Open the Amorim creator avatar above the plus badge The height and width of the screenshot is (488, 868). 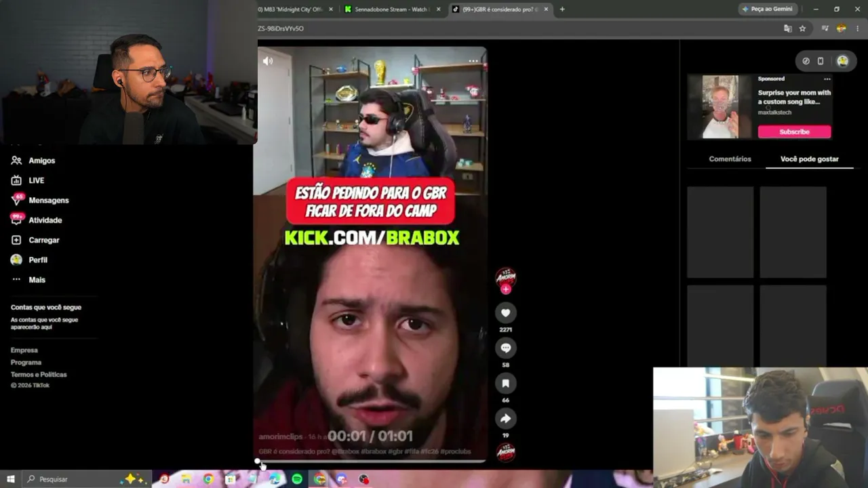[x=506, y=276]
